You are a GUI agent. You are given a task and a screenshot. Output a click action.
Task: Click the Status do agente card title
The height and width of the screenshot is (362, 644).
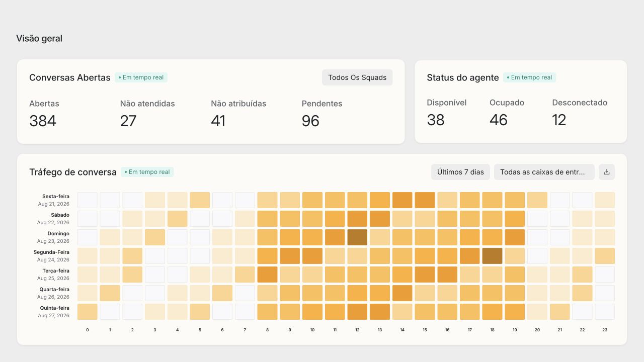[463, 77]
